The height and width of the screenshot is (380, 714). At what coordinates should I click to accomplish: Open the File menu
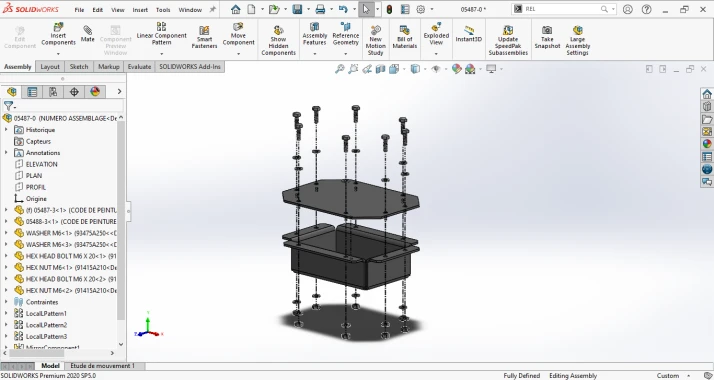click(x=79, y=10)
